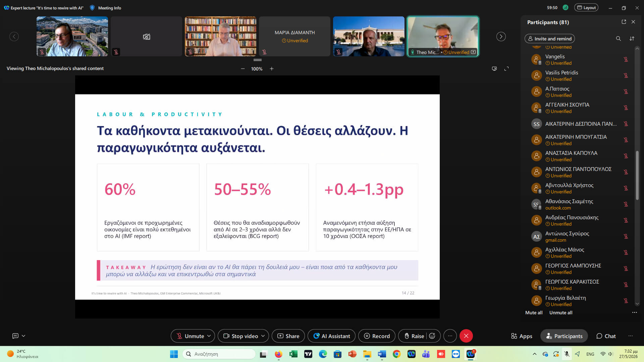644x362 pixels.
Task: Click ΓΕΩΡΓΙΟΣ ΚΑΡΑΚΙΤΣΟΣ muted microphone icon
Action: (626, 285)
